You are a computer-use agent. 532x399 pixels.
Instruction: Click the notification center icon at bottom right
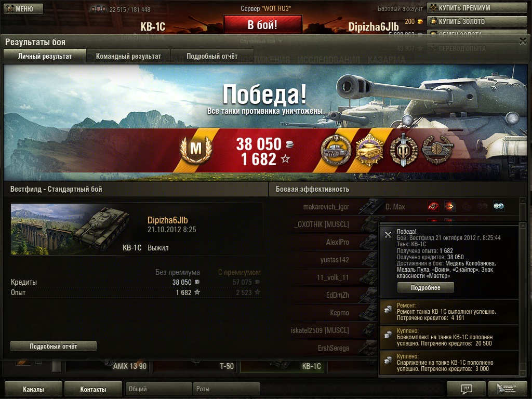click(507, 389)
